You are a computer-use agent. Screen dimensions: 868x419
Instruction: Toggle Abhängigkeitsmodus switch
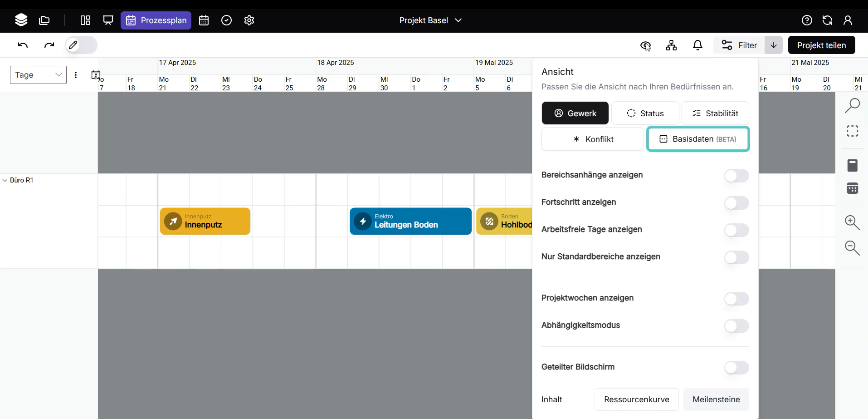pos(736,326)
